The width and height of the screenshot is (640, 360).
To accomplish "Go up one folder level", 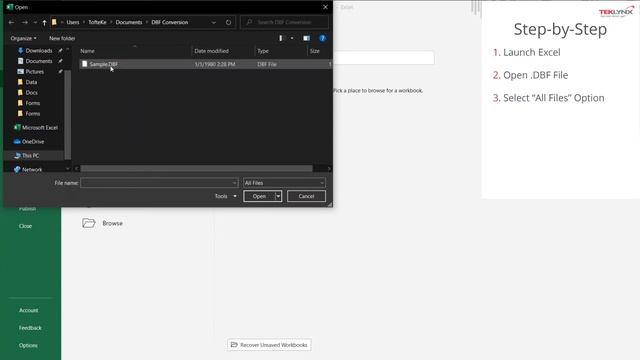I will tap(44, 22).
